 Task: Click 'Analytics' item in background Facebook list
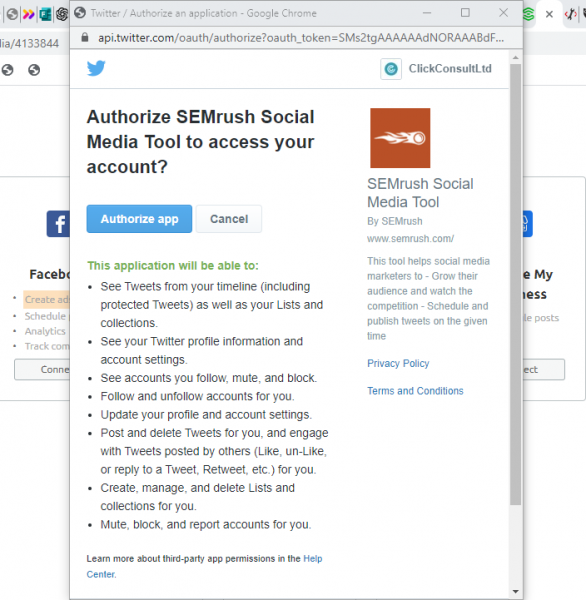[45, 331]
